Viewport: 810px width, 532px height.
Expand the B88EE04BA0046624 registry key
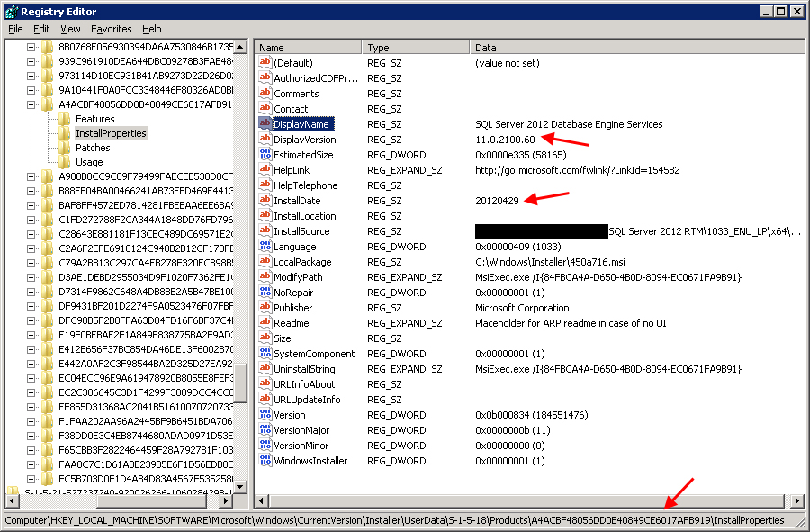click(31, 191)
